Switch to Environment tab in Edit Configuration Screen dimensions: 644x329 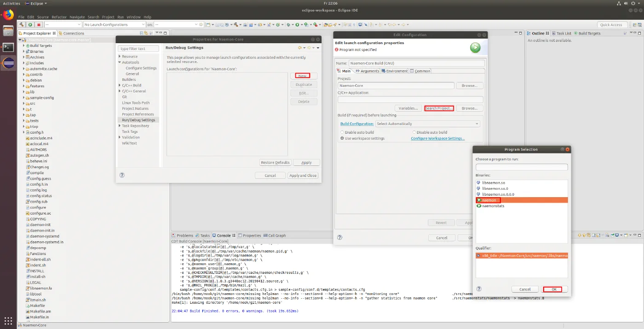click(x=395, y=71)
